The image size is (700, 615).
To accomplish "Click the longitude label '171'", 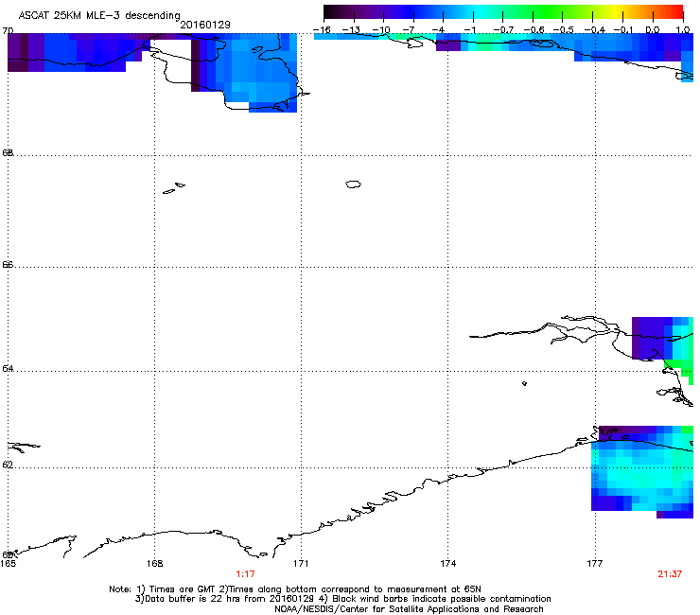I will 301,564.
